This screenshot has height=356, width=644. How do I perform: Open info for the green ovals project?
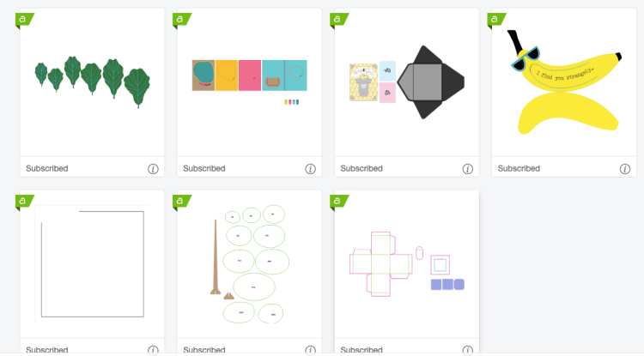point(310,350)
